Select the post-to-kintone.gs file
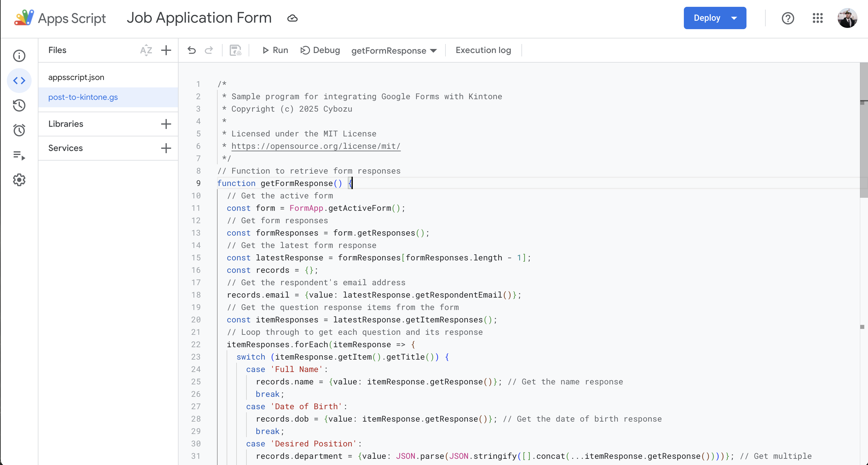 tap(83, 97)
